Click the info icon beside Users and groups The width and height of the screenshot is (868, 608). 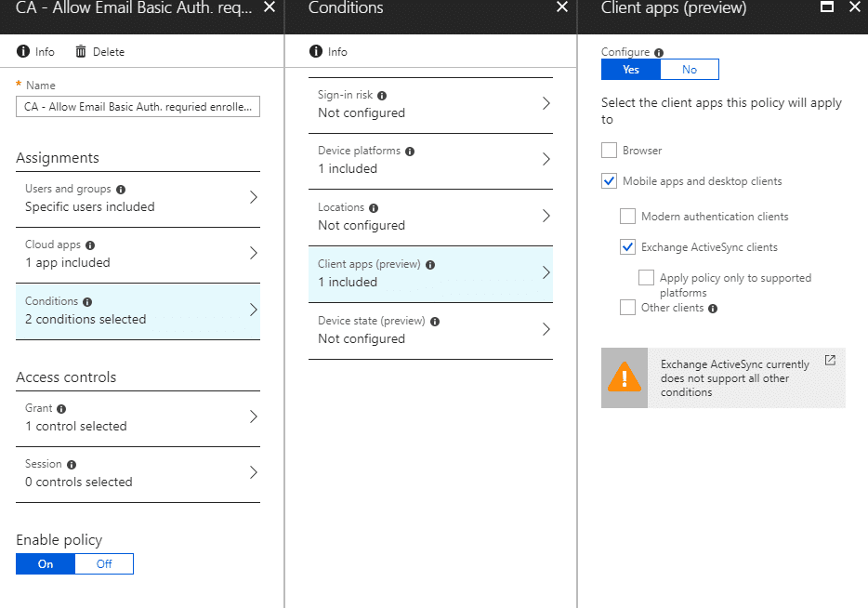coord(121,190)
